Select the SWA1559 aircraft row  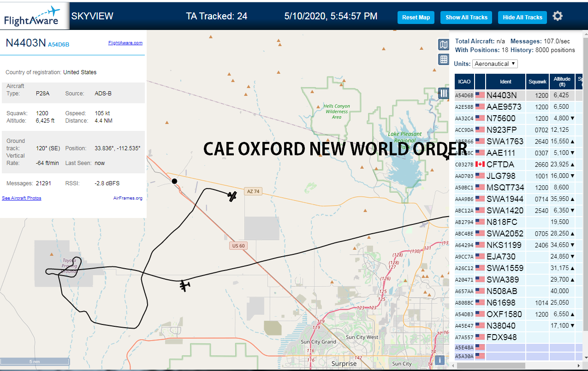click(518, 268)
